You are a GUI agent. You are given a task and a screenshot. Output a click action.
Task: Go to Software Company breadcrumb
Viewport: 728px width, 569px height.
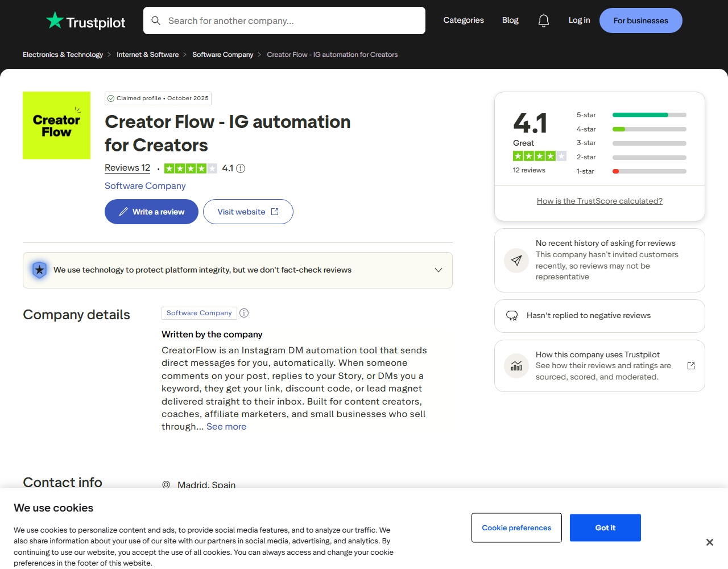(223, 55)
